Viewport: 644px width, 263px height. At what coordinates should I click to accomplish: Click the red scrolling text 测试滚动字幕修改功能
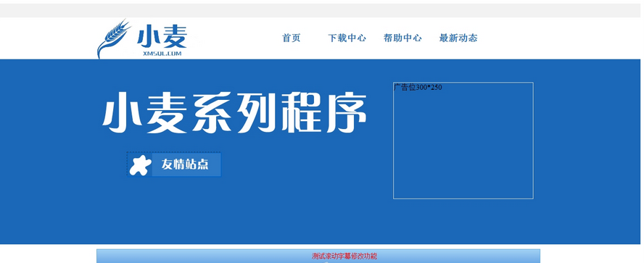coord(344,256)
